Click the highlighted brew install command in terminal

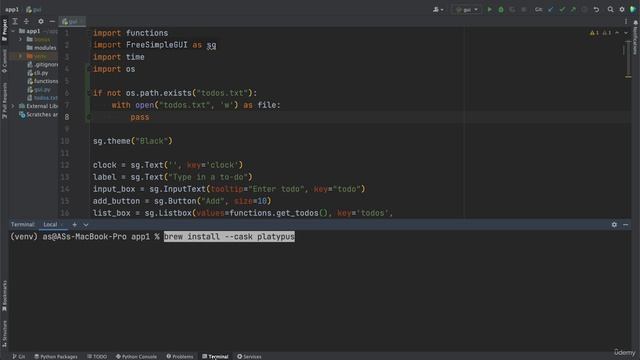click(x=229, y=237)
